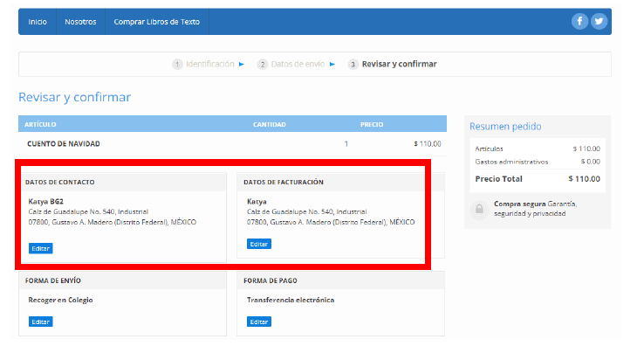
Task: Click the step 3 number circle
Action: click(353, 65)
